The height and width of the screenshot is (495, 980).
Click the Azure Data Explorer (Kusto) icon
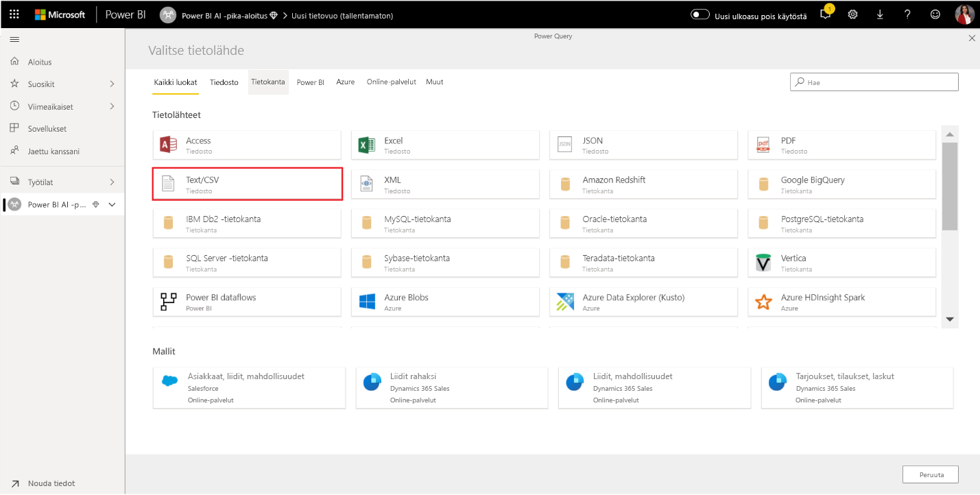coord(565,302)
